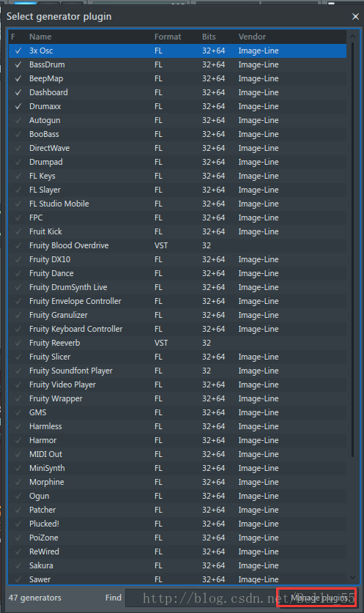
Task: Sort list by Format column header
Action: pos(168,37)
